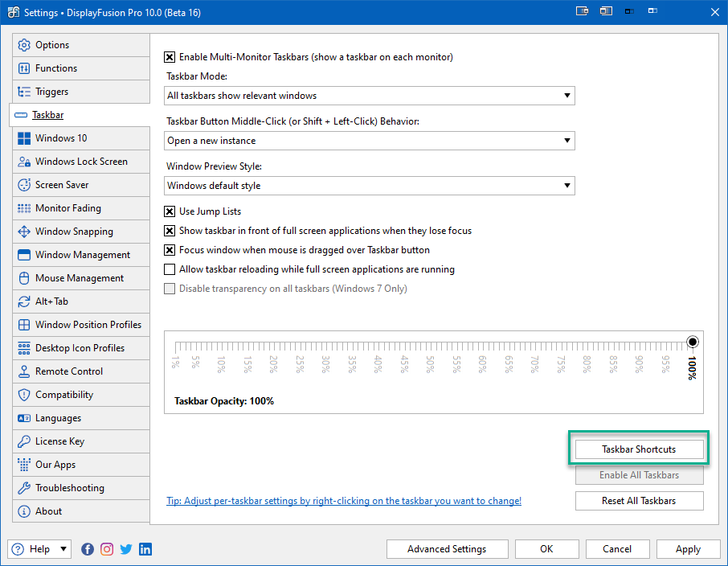Click the About info icon

23,511
